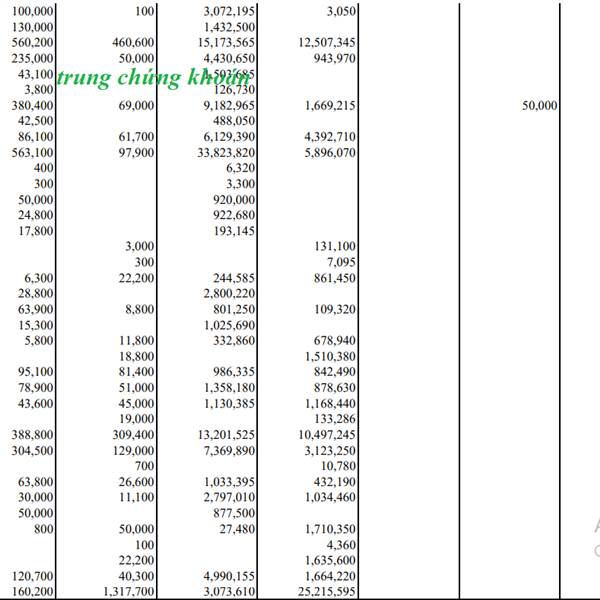Select the value 7,369,890

229,451
